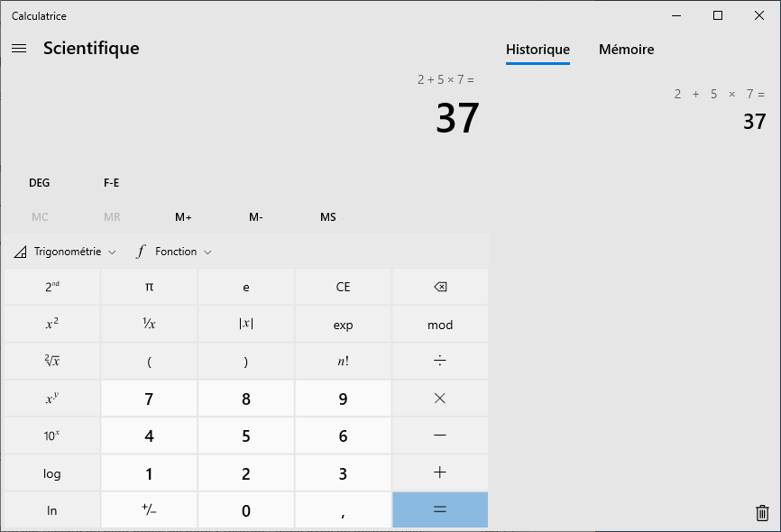Toggle the 2nd function key
This screenshot has height=532, width=781.
click(52, 287)
